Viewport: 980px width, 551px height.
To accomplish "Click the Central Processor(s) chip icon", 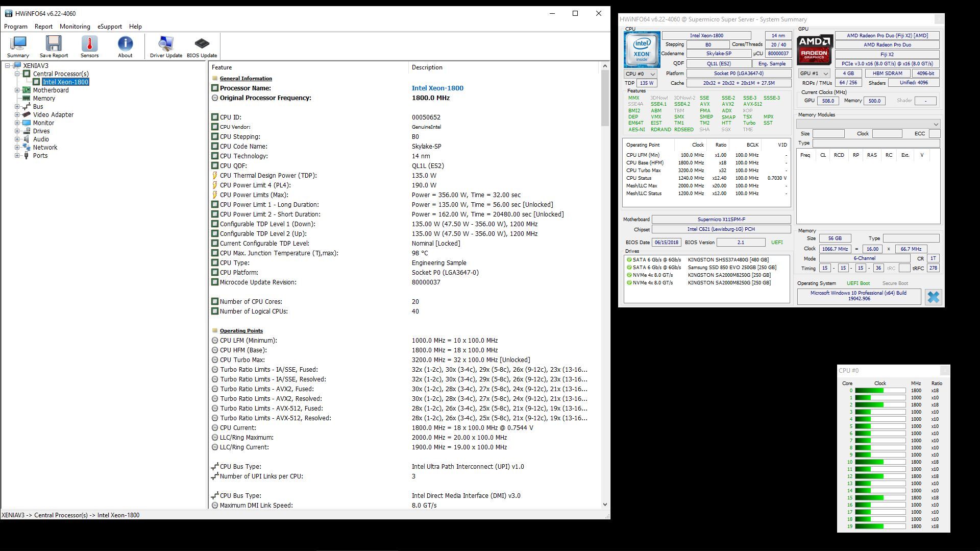I will (x=27, y=74).
